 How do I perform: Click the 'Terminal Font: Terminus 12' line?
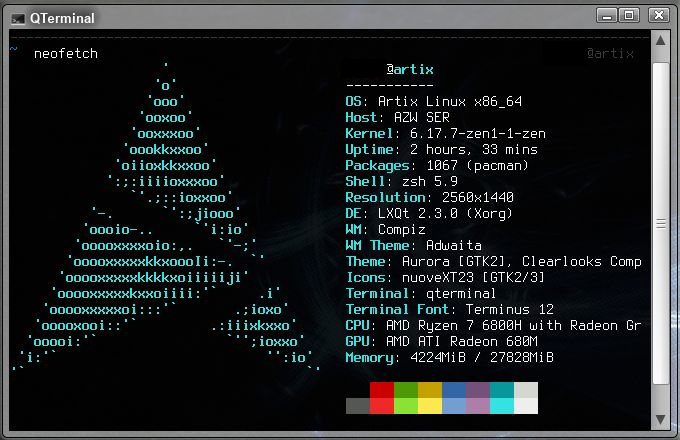[450, 310]
